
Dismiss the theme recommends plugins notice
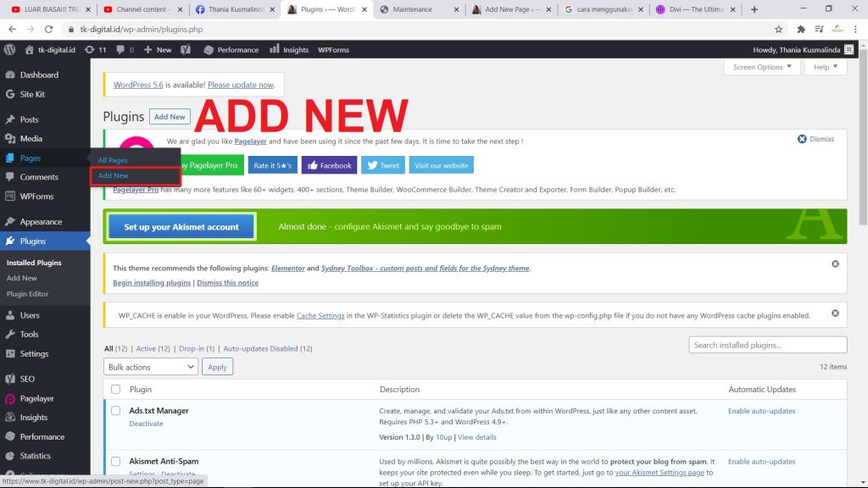point(835,264)
